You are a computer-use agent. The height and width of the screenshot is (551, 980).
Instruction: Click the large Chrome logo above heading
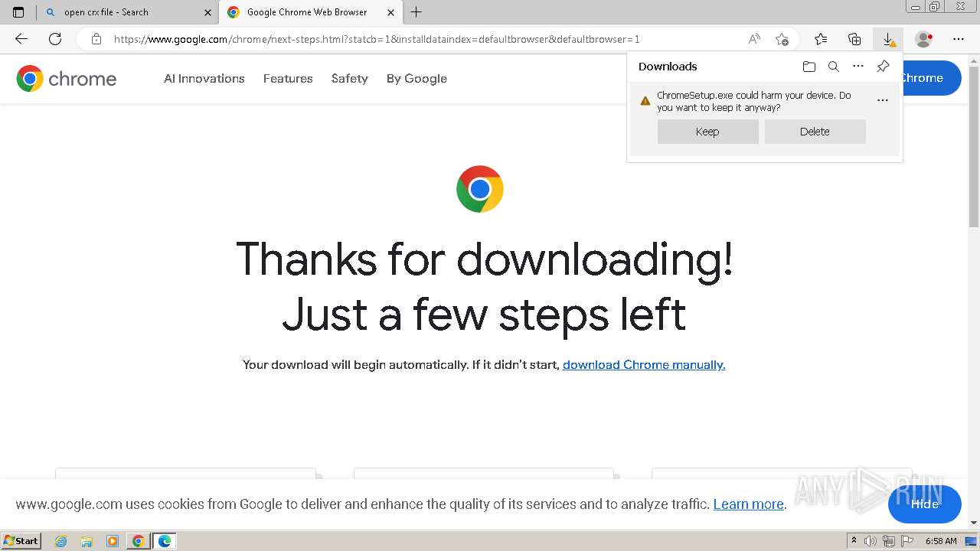(480, 189)
